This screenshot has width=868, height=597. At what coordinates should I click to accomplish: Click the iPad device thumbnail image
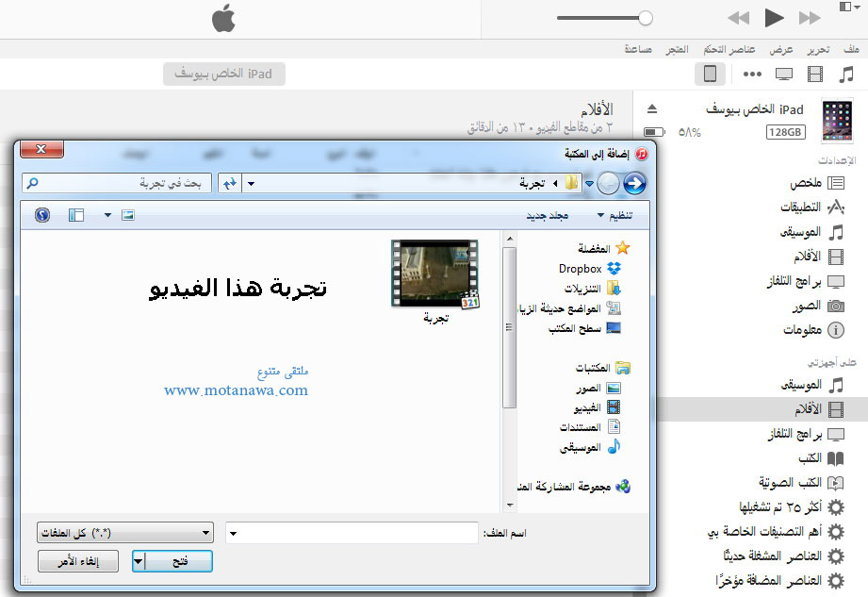(x=837, y=120)
